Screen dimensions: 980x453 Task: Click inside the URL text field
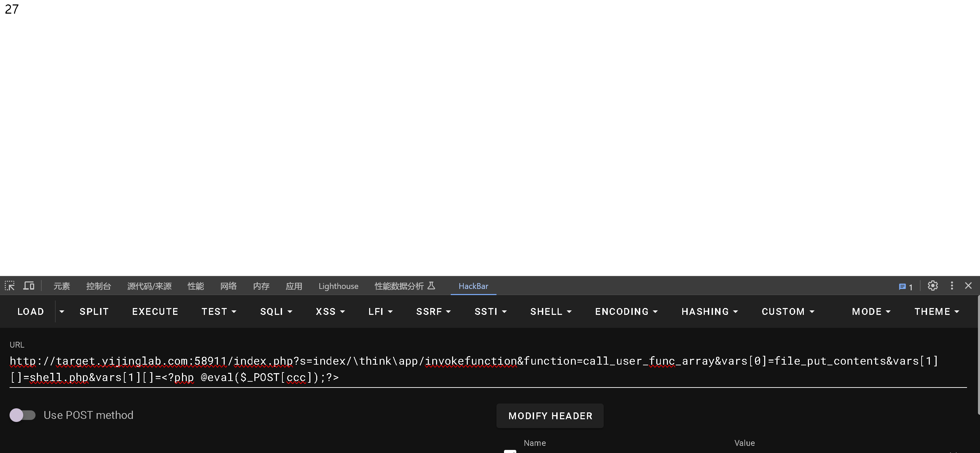point(488,369)
